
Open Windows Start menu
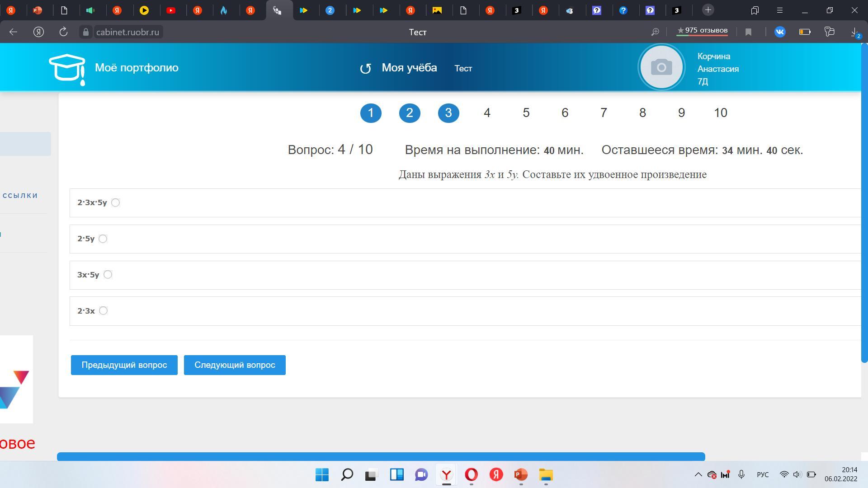tap(322, 475)
